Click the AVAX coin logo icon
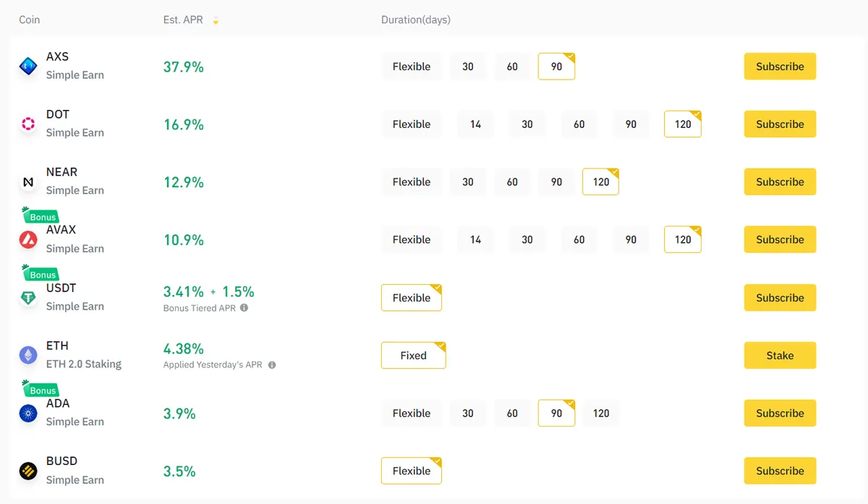Viewport: 868px width, 504px height. (28, 240)
